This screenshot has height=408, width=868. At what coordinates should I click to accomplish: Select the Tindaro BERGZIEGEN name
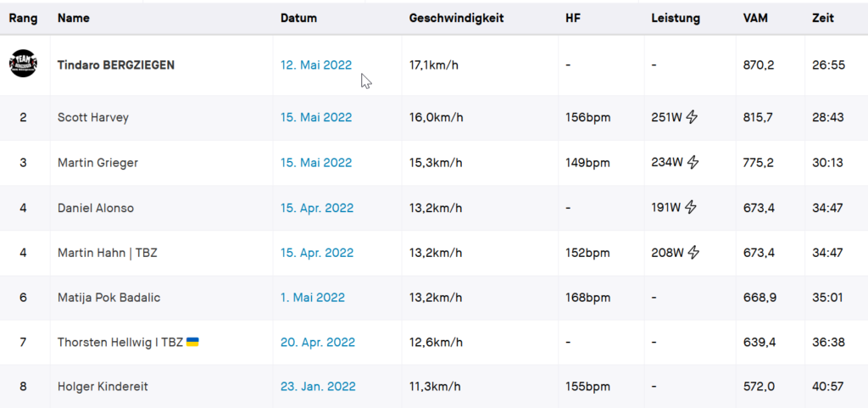click(115, 64)
